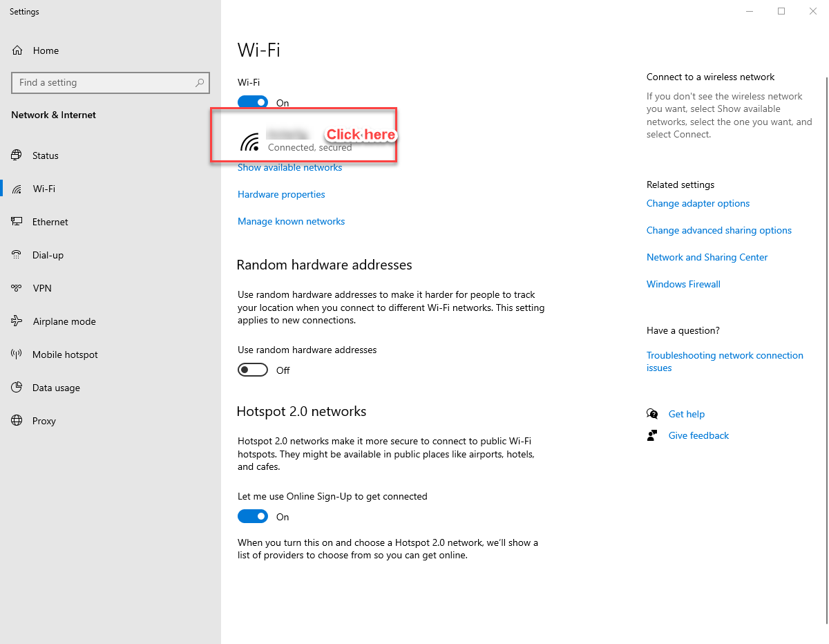Click the Get help chat icon
This screenshot has width=829, height=644.
(x=652, y=414)
